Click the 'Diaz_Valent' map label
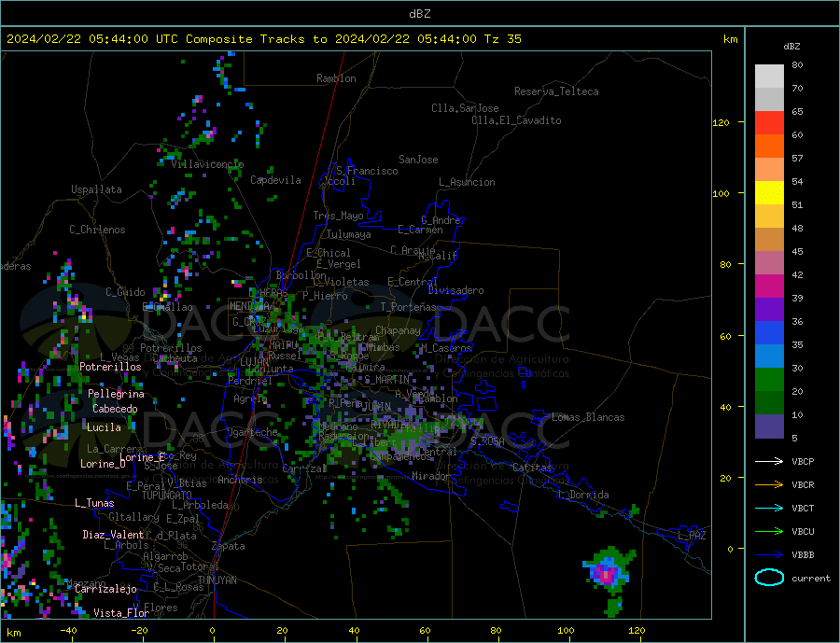 113,535
